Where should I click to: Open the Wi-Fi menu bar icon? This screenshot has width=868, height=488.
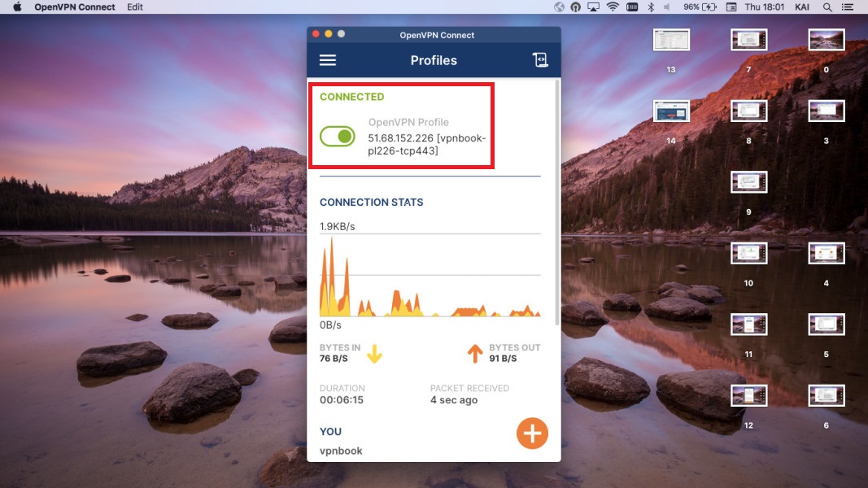point(613,7)
